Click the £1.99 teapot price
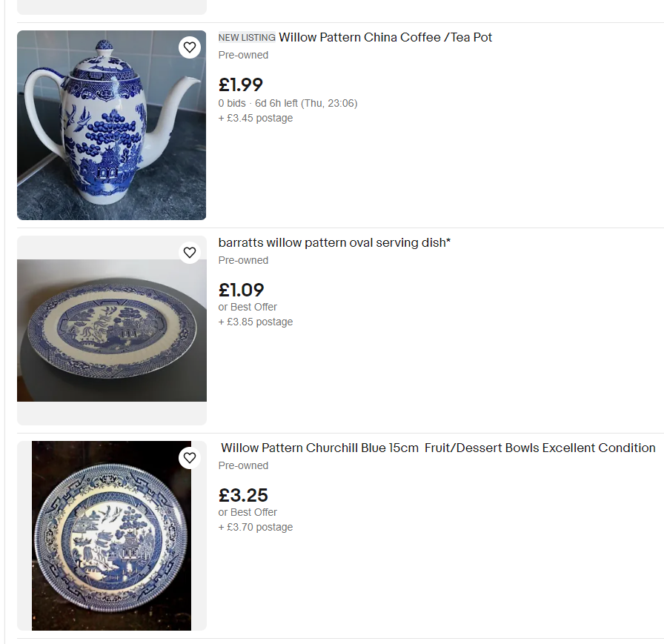The height and width of the screenshot is (644, 664). pyautogui.click(x=241, y=85)
